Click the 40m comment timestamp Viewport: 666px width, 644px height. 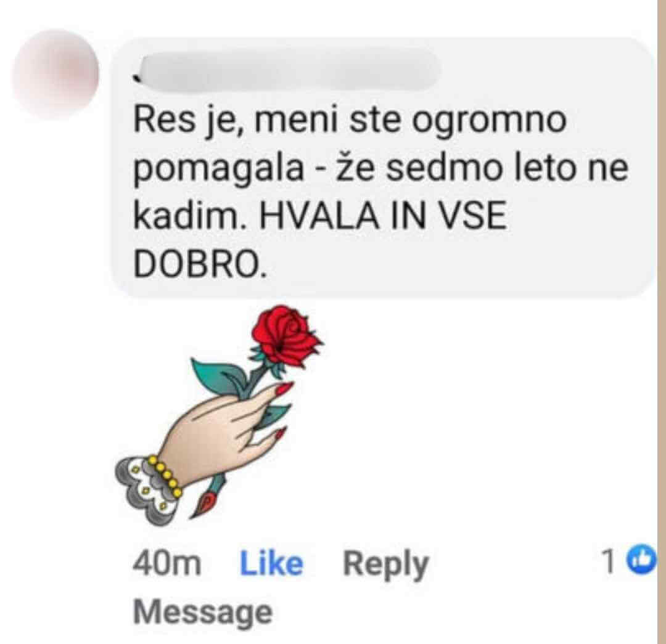(x=166, y=564)
